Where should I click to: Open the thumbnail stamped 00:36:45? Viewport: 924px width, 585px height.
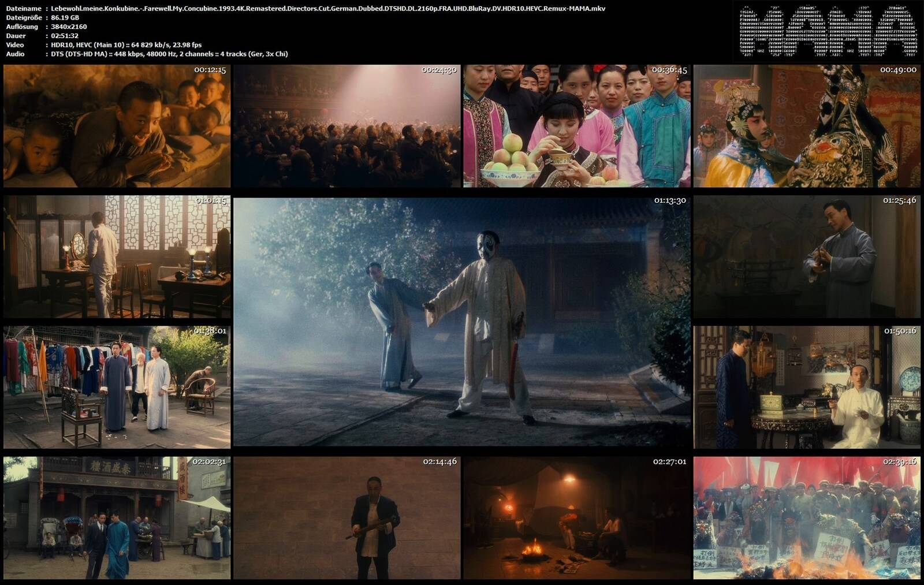[x=577, y=126]
